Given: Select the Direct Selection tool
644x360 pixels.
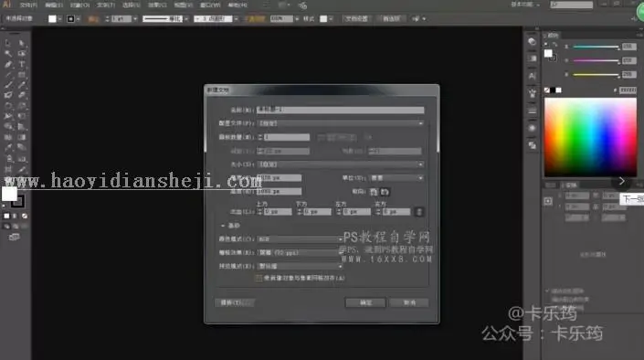Looking at the screenshot, I should tap(22, 43).
